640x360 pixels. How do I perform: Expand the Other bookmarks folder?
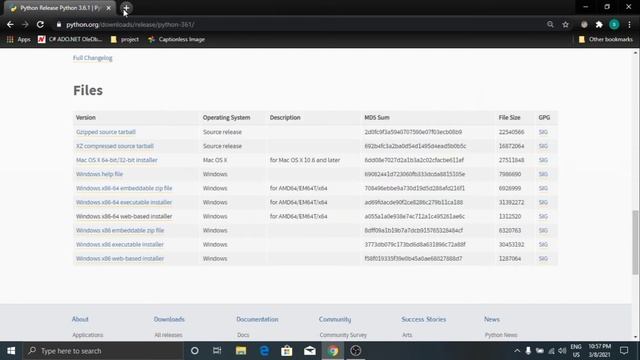point(606,39)
